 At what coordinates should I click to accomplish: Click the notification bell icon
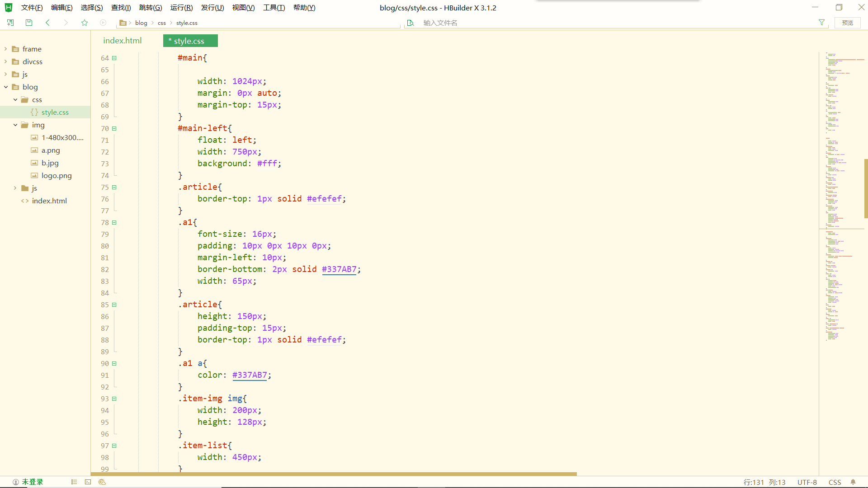click(853, 482)
